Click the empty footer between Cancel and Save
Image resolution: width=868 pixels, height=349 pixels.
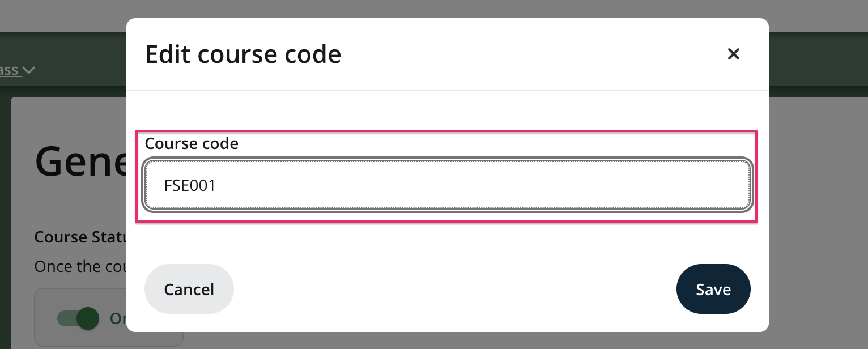pos(453,289)
